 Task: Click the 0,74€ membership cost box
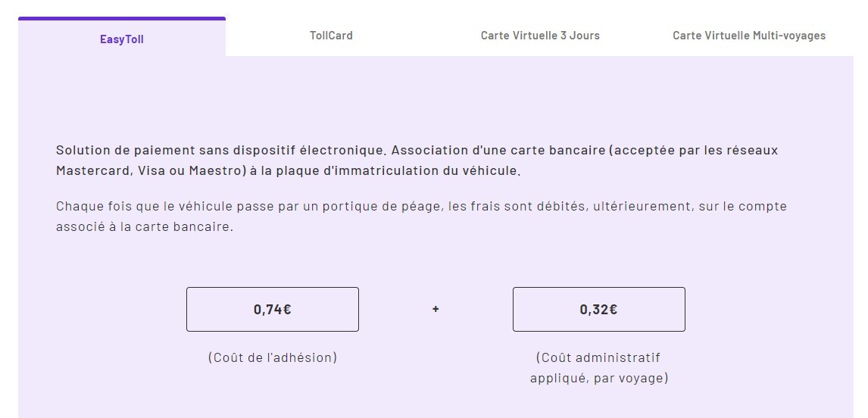coord(272,309)
